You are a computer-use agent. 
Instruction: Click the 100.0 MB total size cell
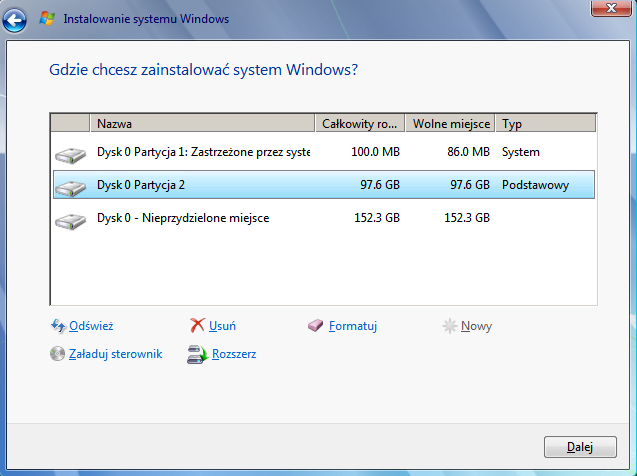[x=375, y=152]
